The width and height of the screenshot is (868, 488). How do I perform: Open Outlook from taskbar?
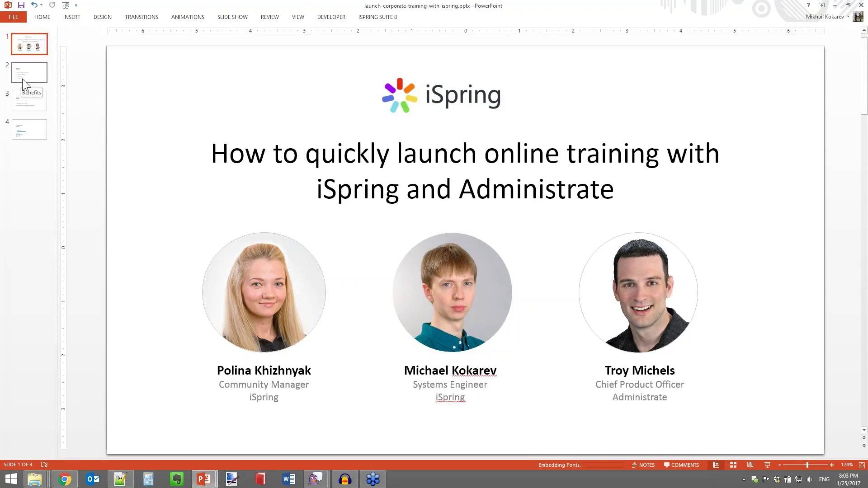(93, 479)
